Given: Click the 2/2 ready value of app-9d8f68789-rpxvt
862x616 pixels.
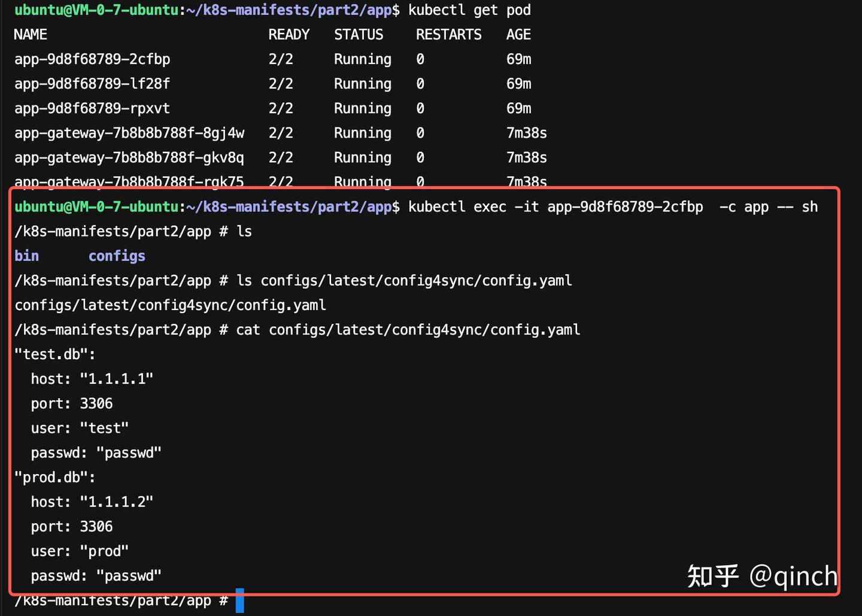Looking at the screenshot, I should click(x=281, y=108).
